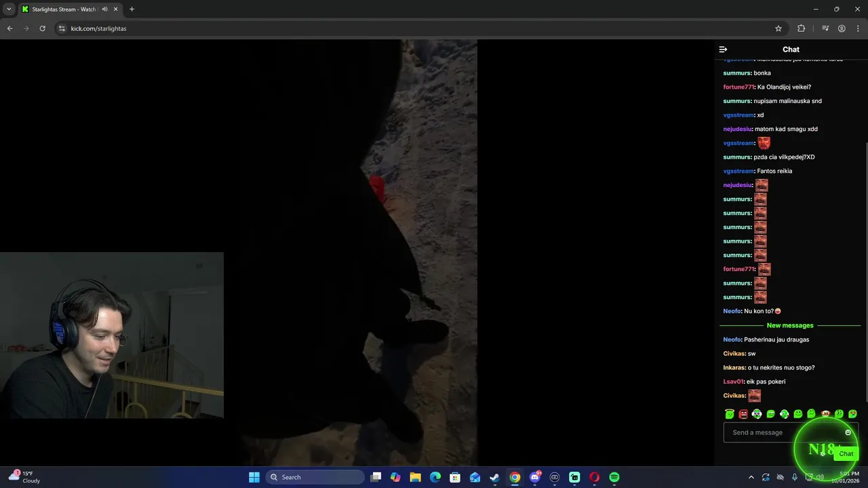Click the address bar showing kick.com/starlightas
The image size is (868, 488).
coord(419,28)
